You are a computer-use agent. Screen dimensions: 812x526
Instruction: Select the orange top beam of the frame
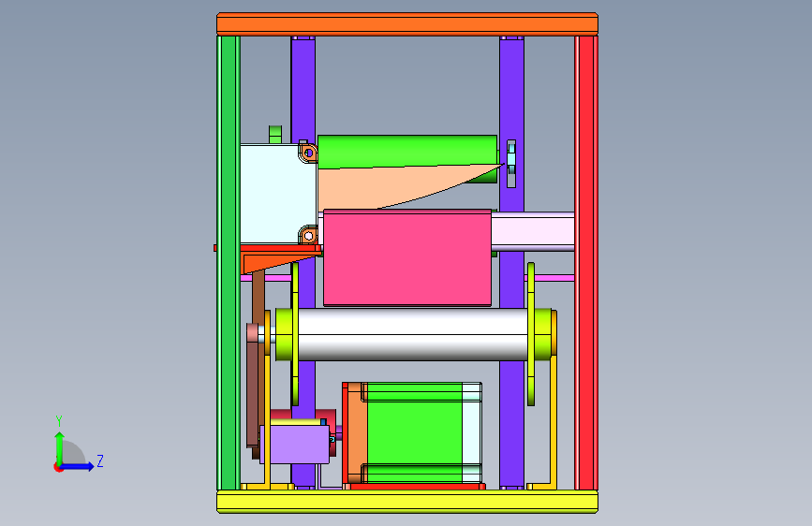pos(407,24)
